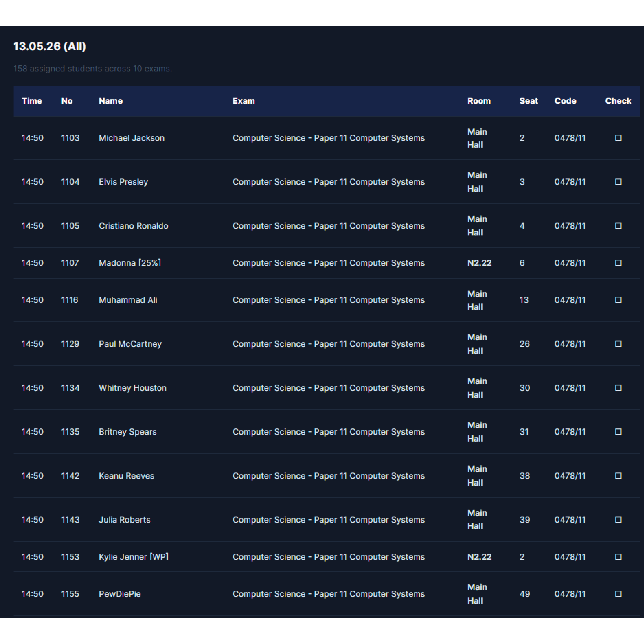Click the Seat column header

pos(529,101)
